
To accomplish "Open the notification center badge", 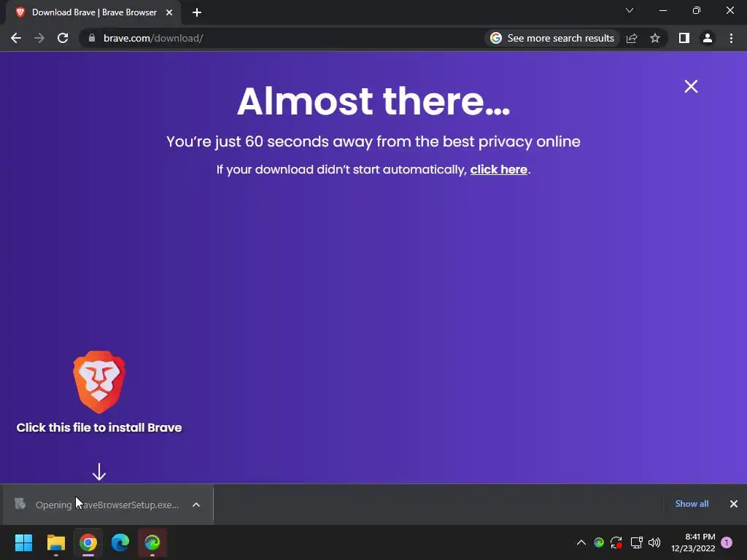I will [x=727, y=542].
